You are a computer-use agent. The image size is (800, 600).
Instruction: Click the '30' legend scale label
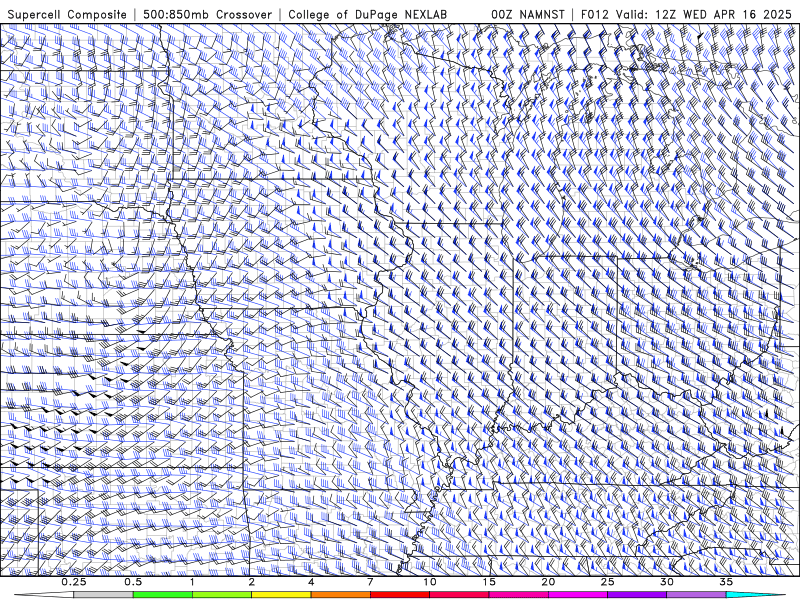(x=667, y=582)
